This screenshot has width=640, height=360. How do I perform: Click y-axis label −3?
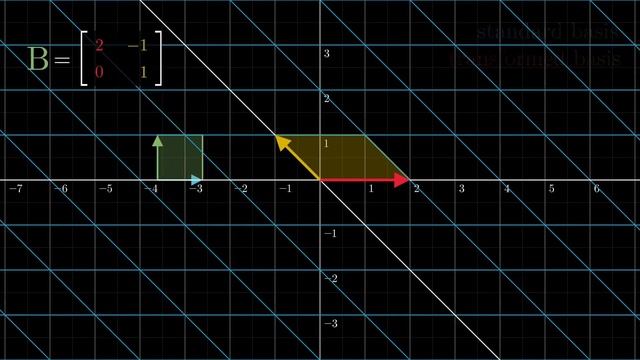pyautogui.click(x=331, y=323)
